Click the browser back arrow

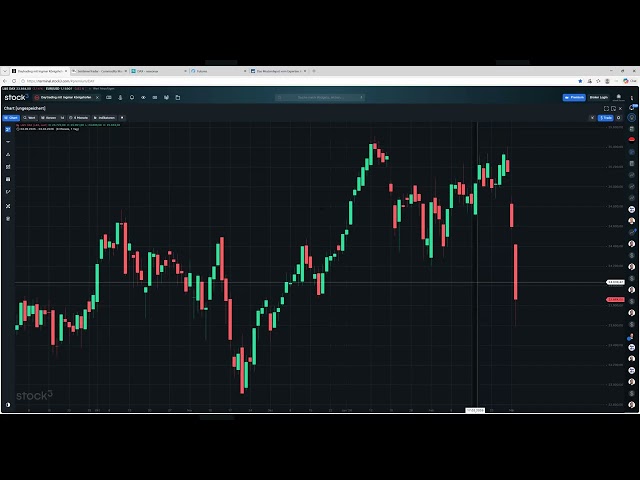click(x=5, y=81)
